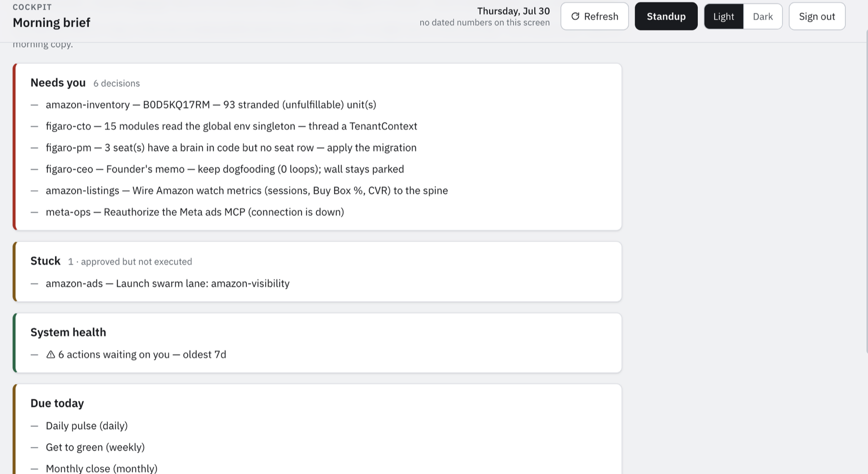This screenshot has width=868, height=474.
Task: Open stuck amazon-ads swarm lane item
Action: point(167,284)
